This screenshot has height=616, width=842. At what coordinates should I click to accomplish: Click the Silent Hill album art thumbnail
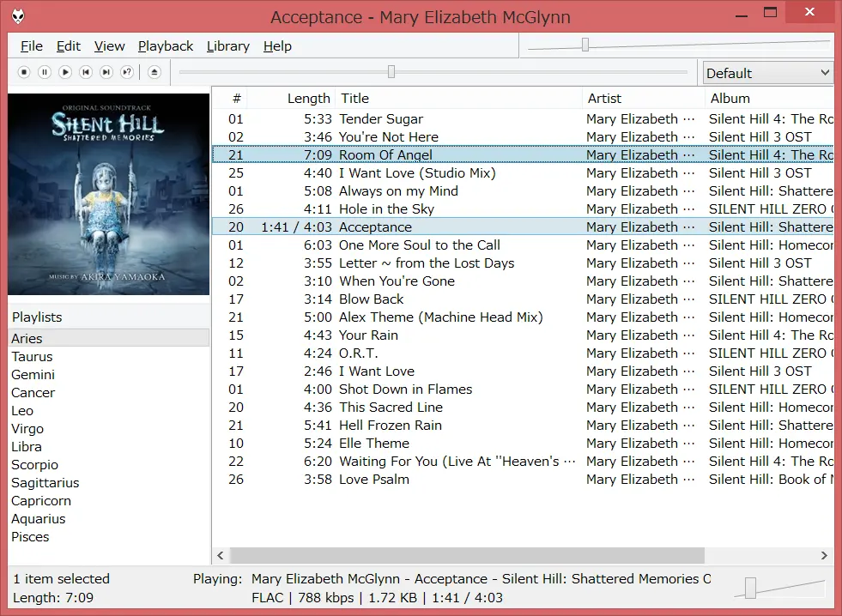coord(108,194)
